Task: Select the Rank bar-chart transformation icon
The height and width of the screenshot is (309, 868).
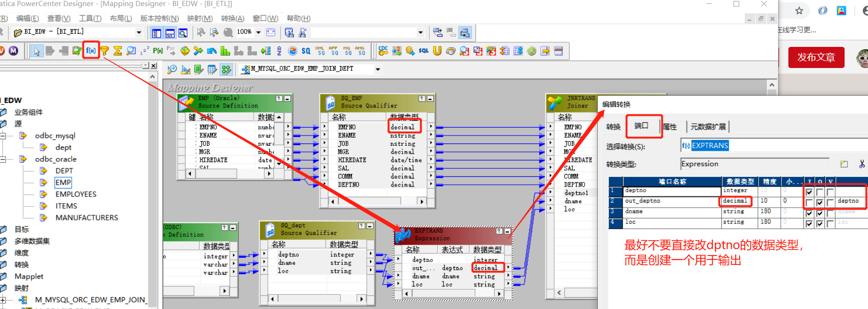Action: tap(225, 51)
